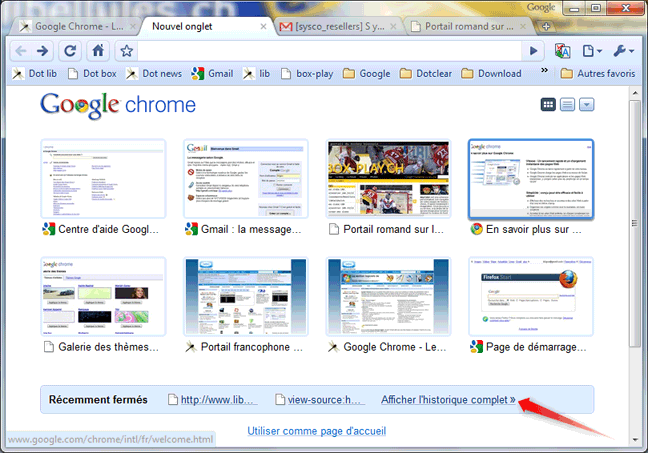Click the Page de démarrage... title link
648x453 pixels.
pyautogui.click(x=536, y=347)
